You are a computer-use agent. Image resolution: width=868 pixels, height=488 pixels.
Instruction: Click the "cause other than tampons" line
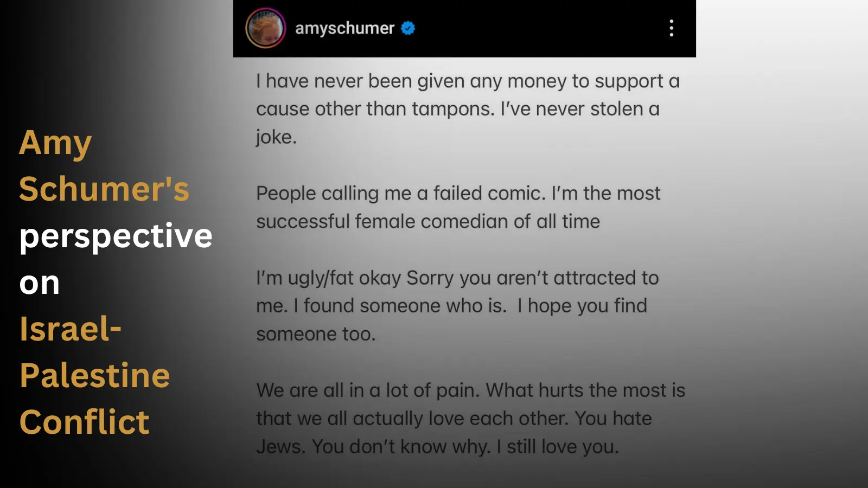click(x=458, y=109)
